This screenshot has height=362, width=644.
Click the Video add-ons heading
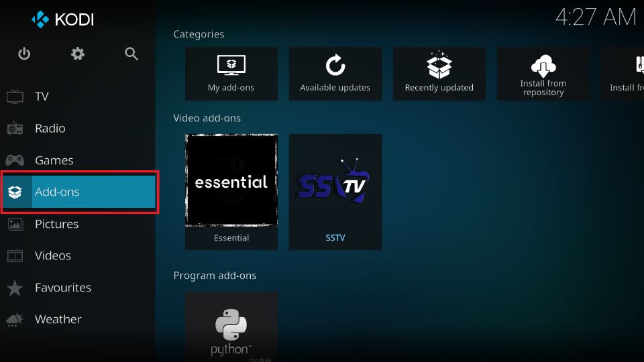pos(207,118)
